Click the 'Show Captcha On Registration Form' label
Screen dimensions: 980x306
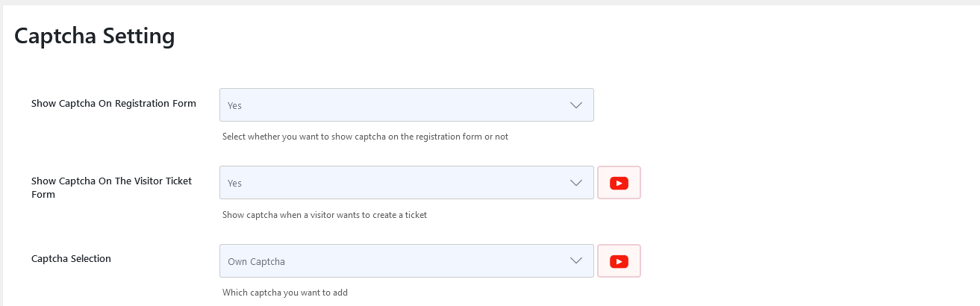pyautogui.click(x=113, y=104)
